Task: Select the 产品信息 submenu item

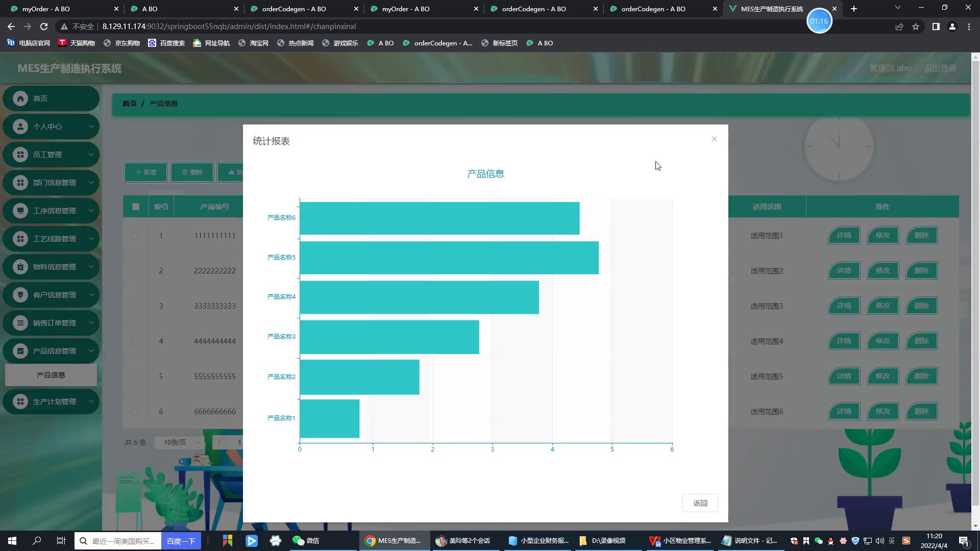Action: click(51, 374)
